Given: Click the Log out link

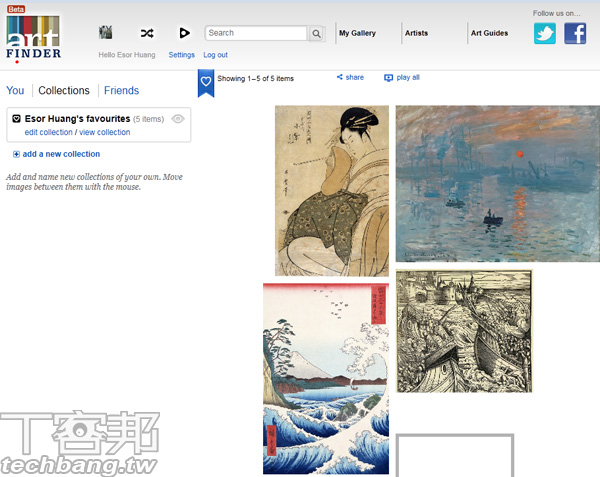Looking at the screenshot, I should pyautogui.click(x=215, y=55).
